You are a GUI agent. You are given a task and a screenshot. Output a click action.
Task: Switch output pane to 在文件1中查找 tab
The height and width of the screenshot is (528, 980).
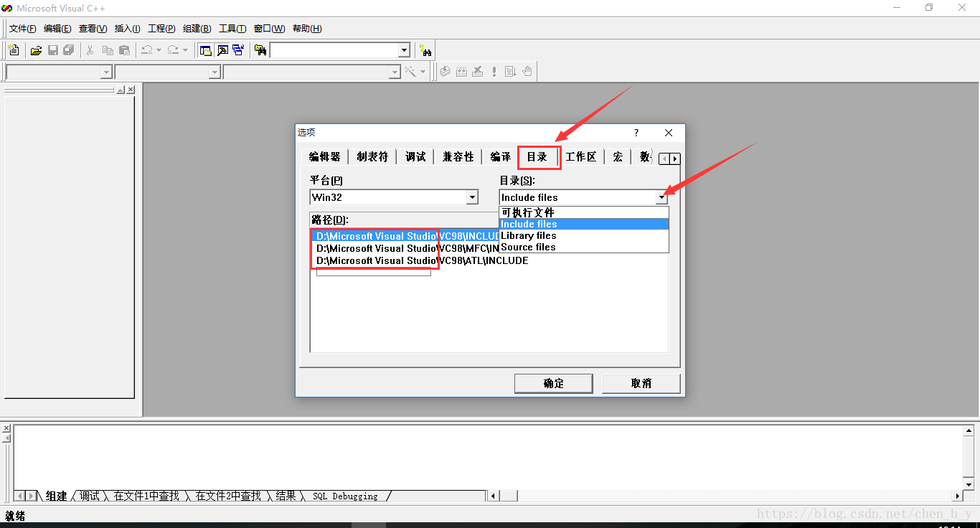146,496
